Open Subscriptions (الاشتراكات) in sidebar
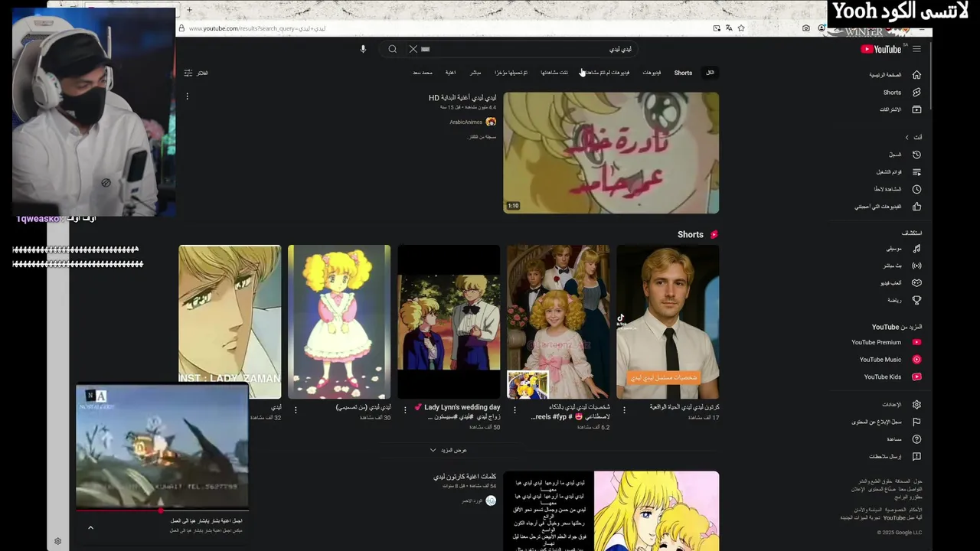The width and height of the screenshot is (980, 551). pyautogui.click(x=900, y=109)
